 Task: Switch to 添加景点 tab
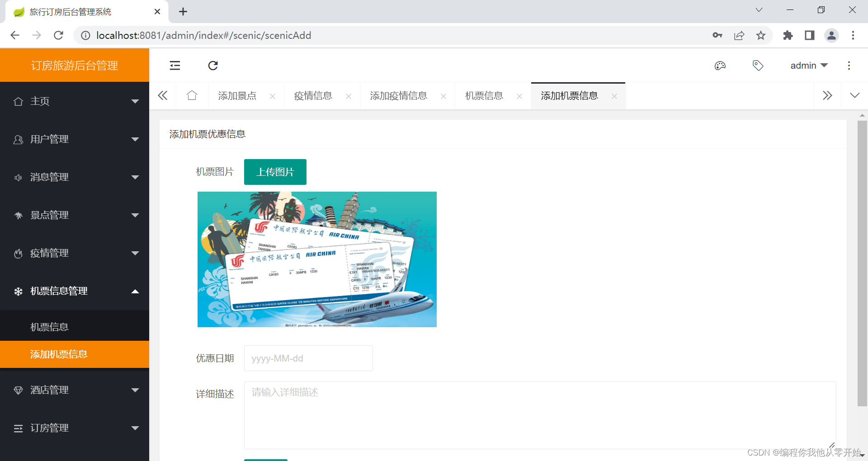point(237,96)
